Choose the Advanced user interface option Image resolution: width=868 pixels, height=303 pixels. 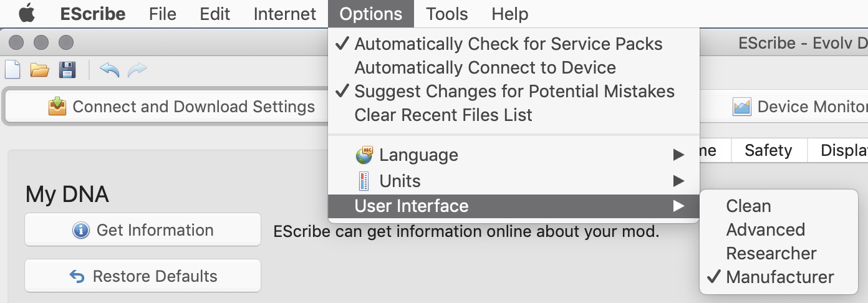tap(765, 230)
